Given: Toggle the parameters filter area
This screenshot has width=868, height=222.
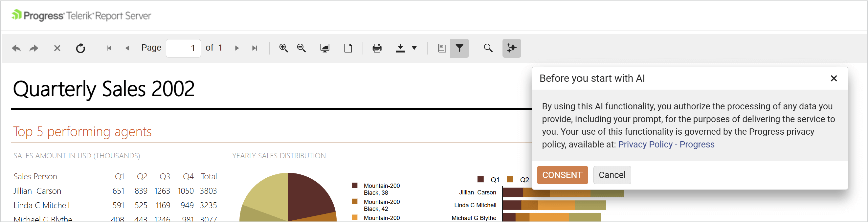Looking at the screenshot, I should coord(459,48).
